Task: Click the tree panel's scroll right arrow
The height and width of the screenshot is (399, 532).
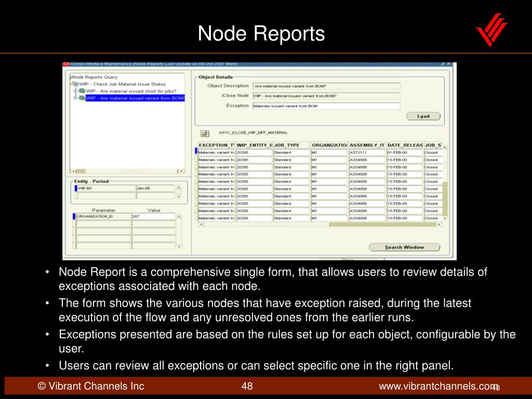Action: (182, 171)
